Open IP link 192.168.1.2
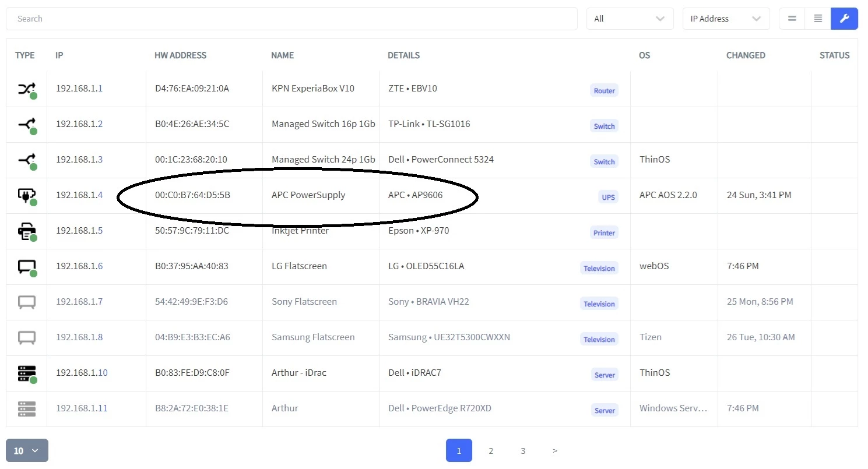The width and height of the screenshot is (868, 469). click(79, 124)
